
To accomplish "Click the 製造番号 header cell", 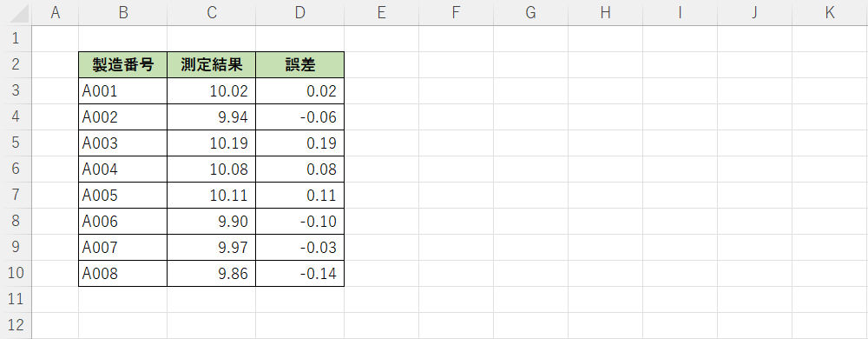I will tap(123, 65).
